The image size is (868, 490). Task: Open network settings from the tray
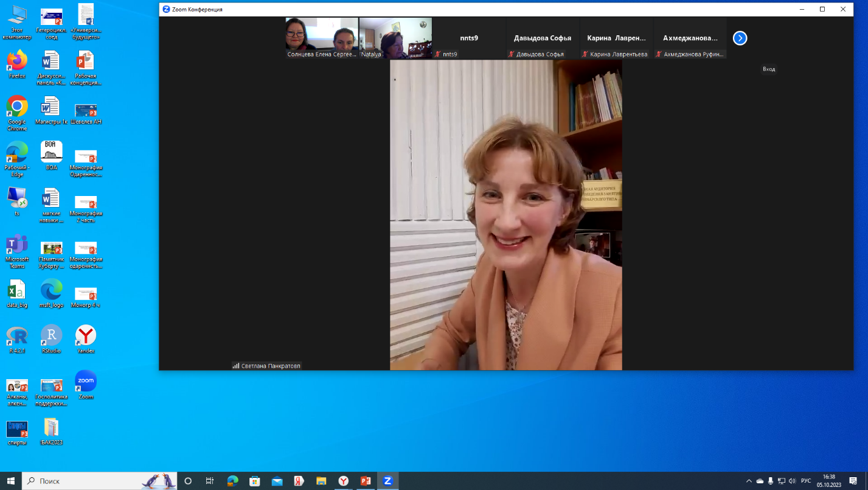pyautogui.click(x=782, y=481)
